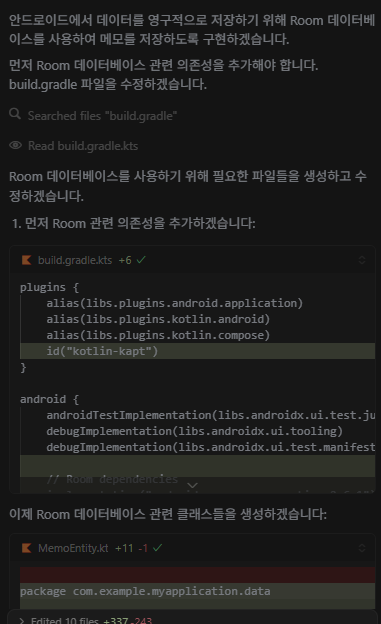Click the line alias(libs.plugins.kotlin.compose)
This screenshot has width=381, height=624.
tap(158, 335)
